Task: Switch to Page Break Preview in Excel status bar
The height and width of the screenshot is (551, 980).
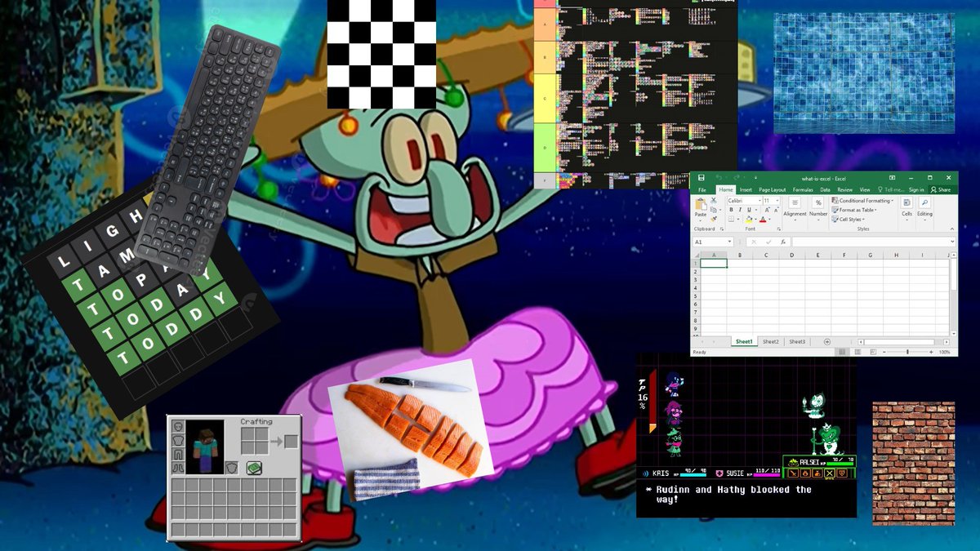Action: 873,352
